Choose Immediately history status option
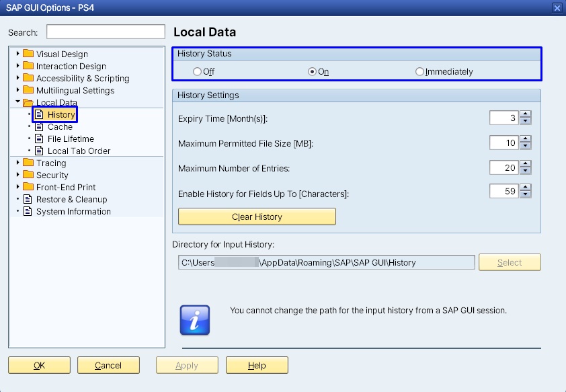Screen dimensions: 566x392 point(419,71)
